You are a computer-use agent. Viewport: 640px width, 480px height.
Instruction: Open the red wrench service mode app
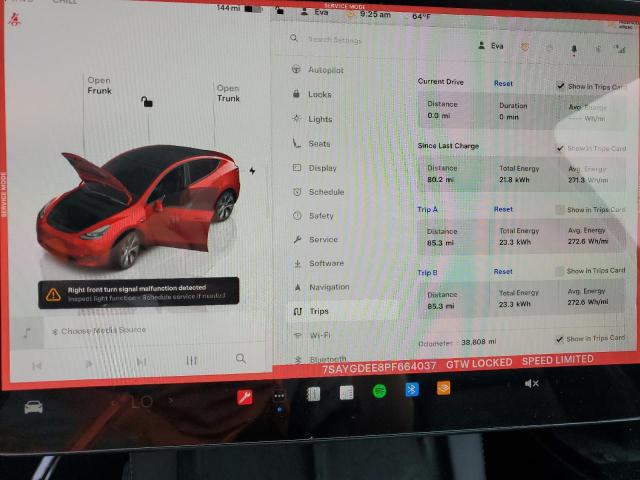[x=245, y=397]
